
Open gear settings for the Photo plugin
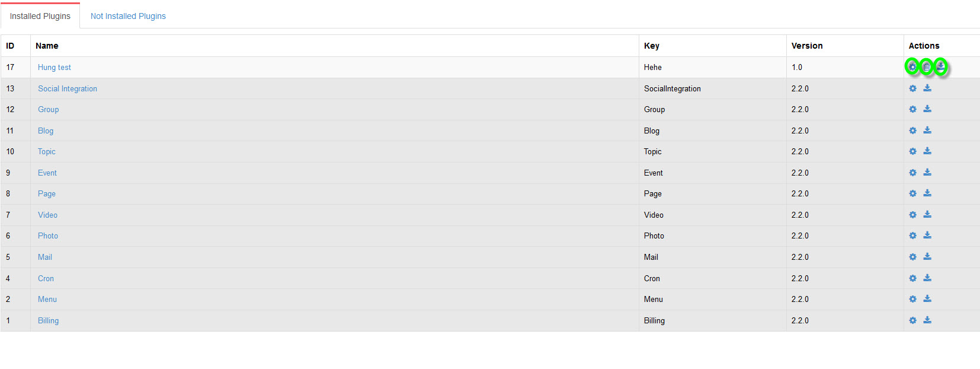pos(912,236)
